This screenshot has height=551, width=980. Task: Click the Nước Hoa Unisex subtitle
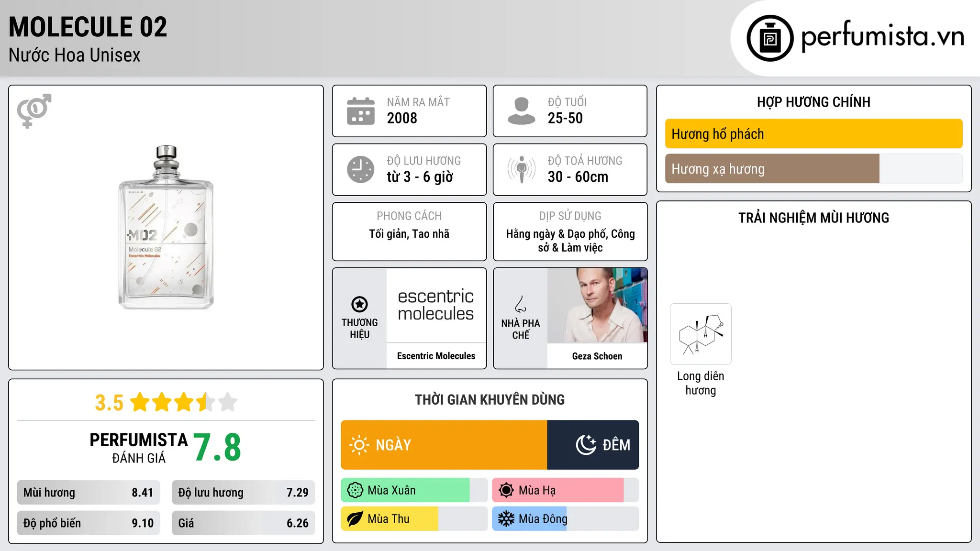pos(75,55)
